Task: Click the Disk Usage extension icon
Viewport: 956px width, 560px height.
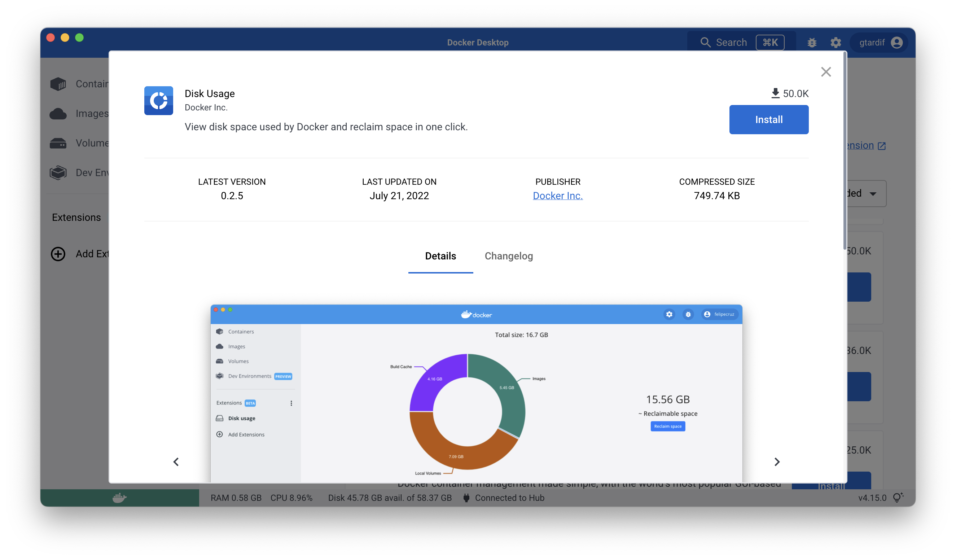Action: 159,100
